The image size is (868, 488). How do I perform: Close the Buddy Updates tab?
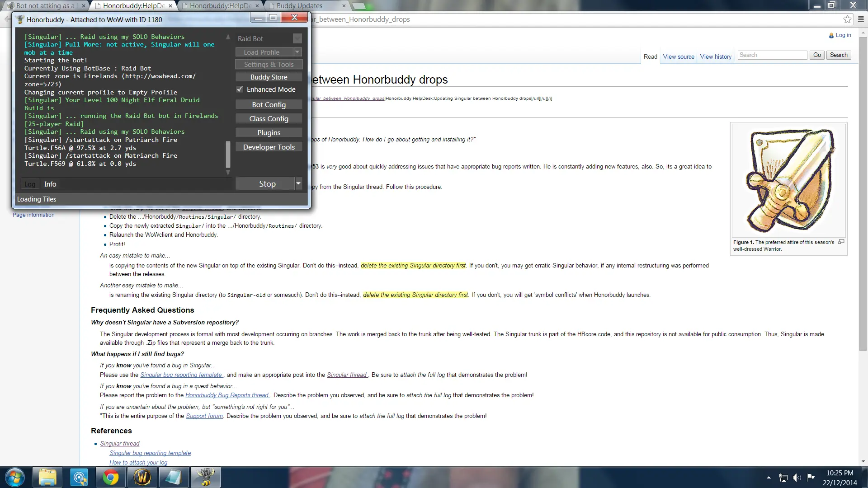click(x=344, y=6)
